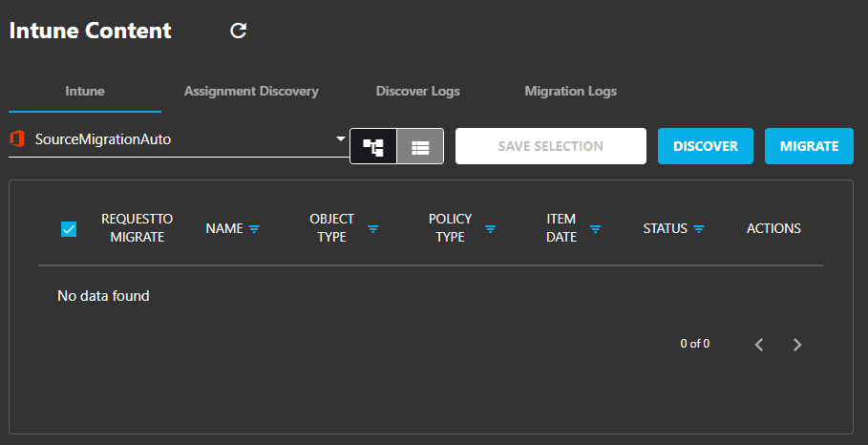This screenshot has height=445, width=868.
Task: Click the 0 of 0 pagination text
Action: point(695,344)
